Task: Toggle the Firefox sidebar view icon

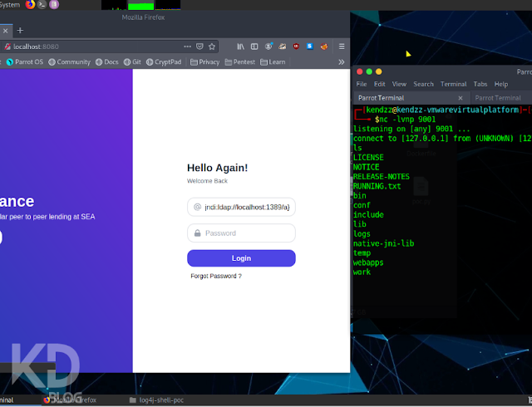Action: [x=254, y=47]
